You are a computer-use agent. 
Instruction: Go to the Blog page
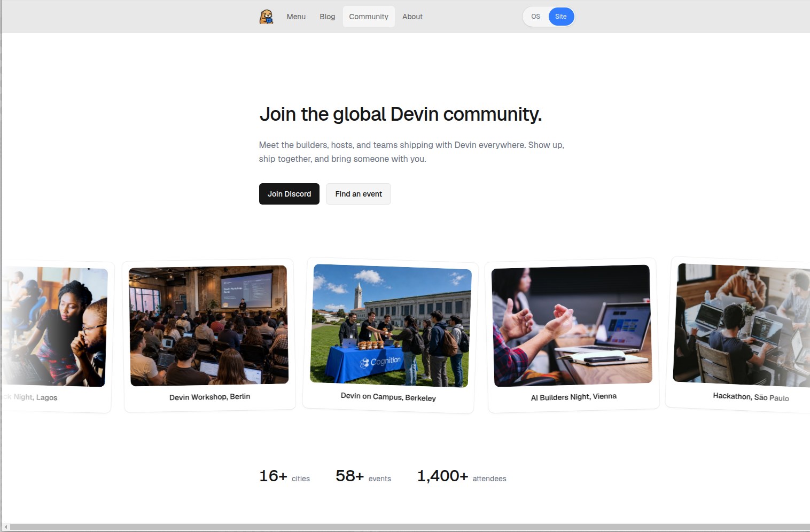tap(328, 17)
